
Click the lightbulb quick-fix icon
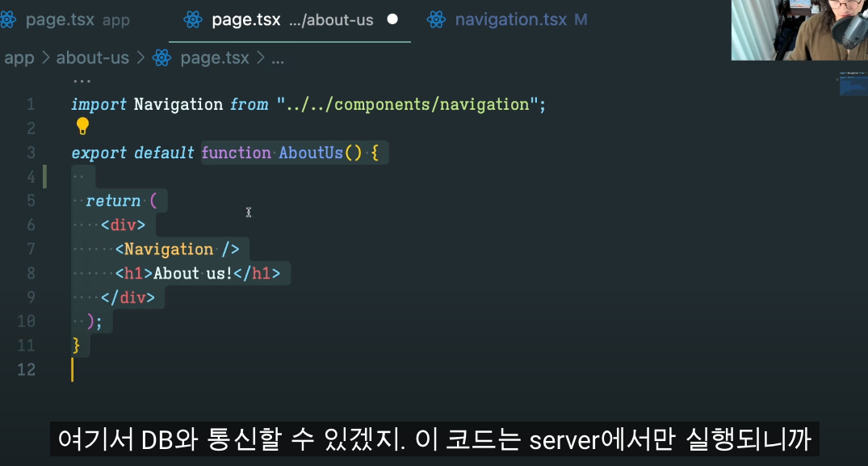pyautogui.click(x=82, y=126)
